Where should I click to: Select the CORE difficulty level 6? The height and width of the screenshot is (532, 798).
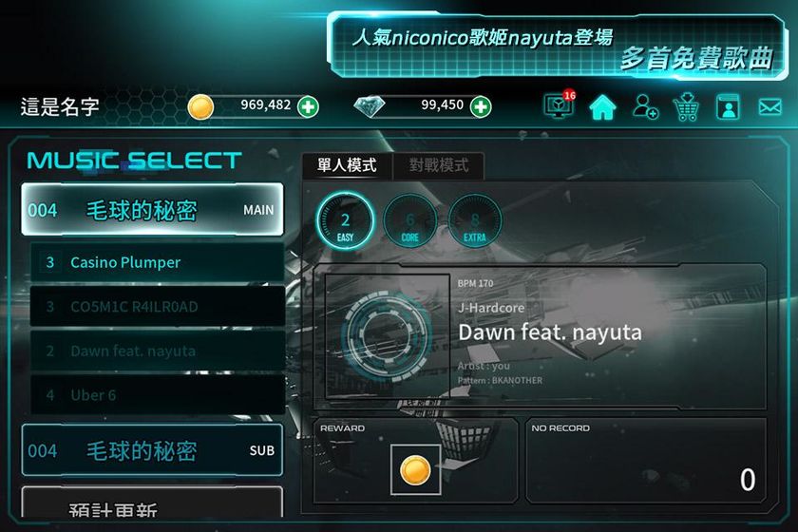pyautogui.click(x=410, y=220)
